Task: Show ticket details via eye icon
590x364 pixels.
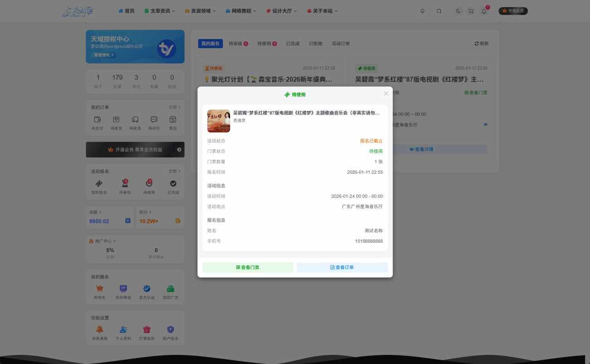Action: [485, 124]
